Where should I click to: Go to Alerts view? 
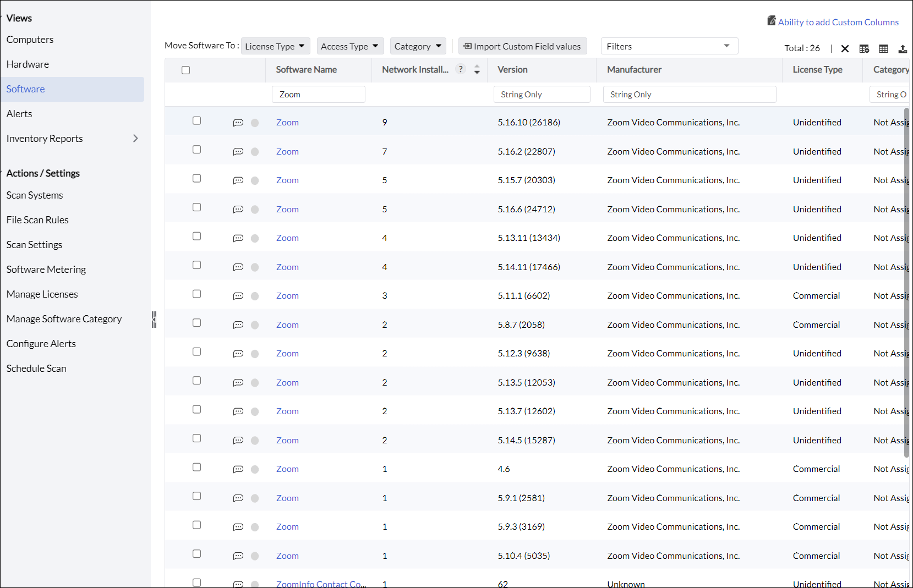[19, 114]
